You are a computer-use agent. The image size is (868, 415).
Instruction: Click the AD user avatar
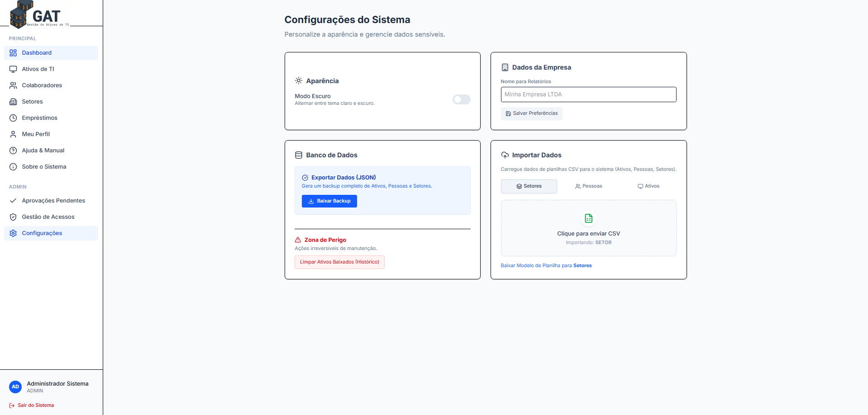point(15,387)
